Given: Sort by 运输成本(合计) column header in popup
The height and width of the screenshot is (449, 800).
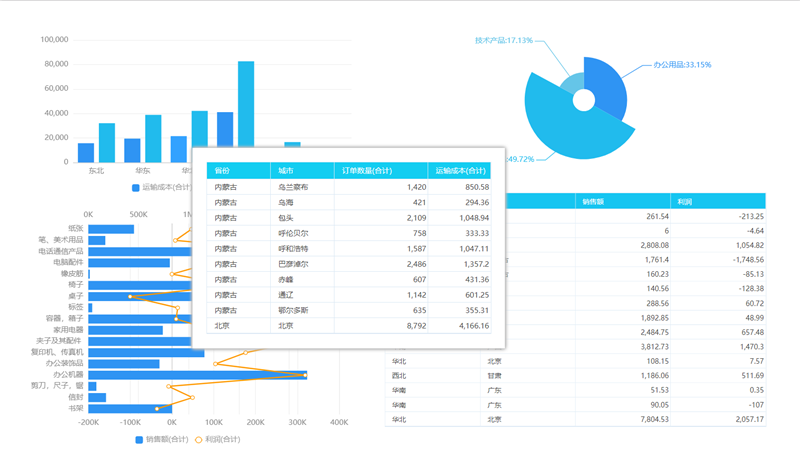Looking at the screenshot, I should (x=459, y=170).
